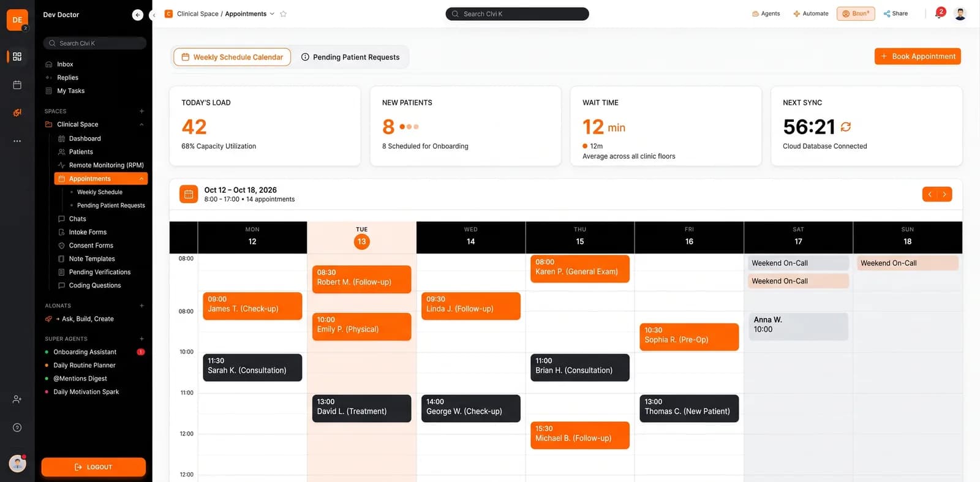Click Book Appointment button

pos(918,56)
